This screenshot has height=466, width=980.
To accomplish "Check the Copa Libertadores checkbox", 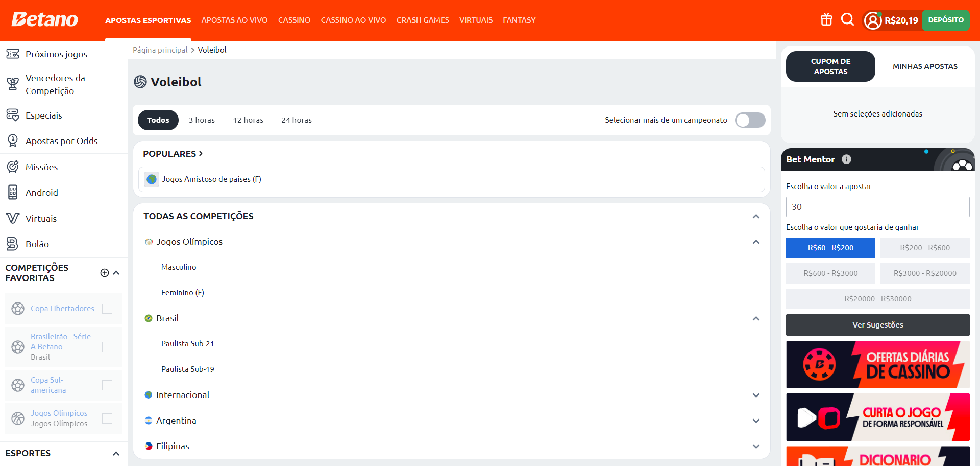I will 107,309.
